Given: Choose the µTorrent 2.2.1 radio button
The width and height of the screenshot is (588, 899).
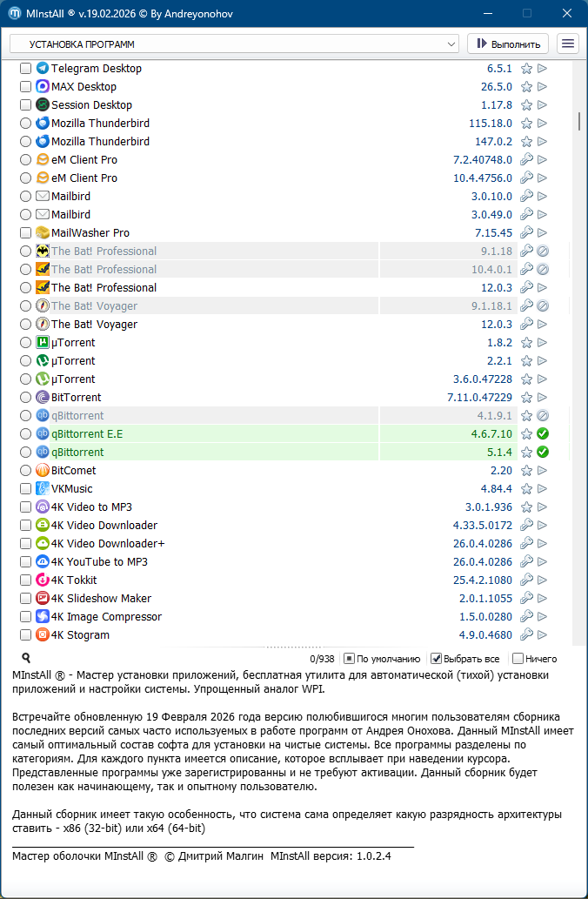Looking at the screenshot, I should tap(25, 360).
